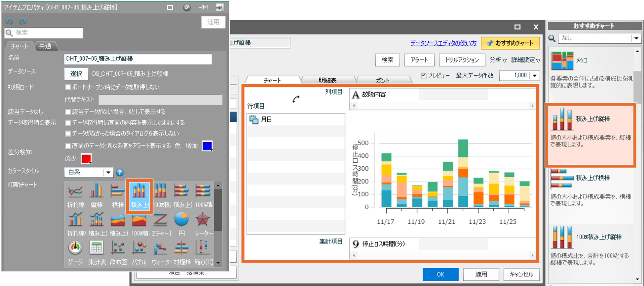Click the ドリルアクション button
This screenshot has width=644, height=286.
click(x=462, y=60)
